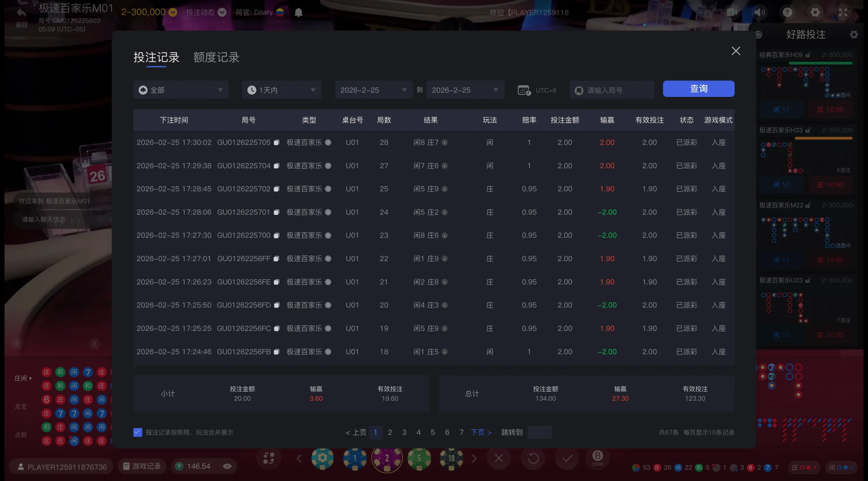
Task: Click the sound volume icon in header
Action: (759, 13)
